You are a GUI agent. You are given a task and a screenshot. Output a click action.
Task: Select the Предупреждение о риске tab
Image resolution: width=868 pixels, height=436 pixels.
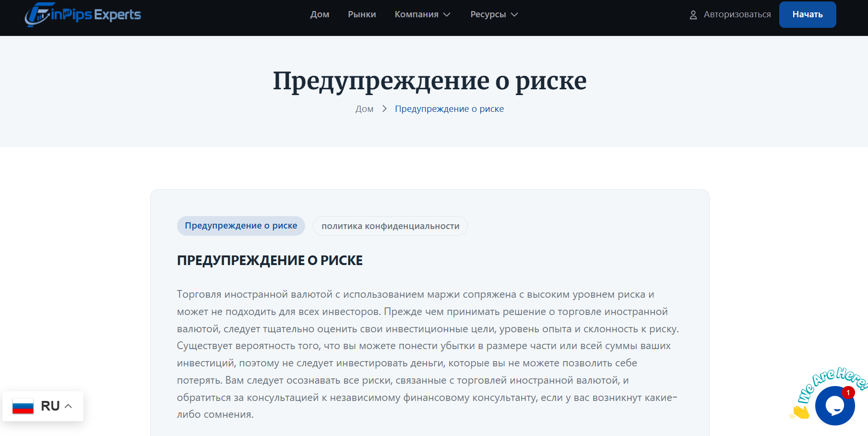click(x=241, y=226)
